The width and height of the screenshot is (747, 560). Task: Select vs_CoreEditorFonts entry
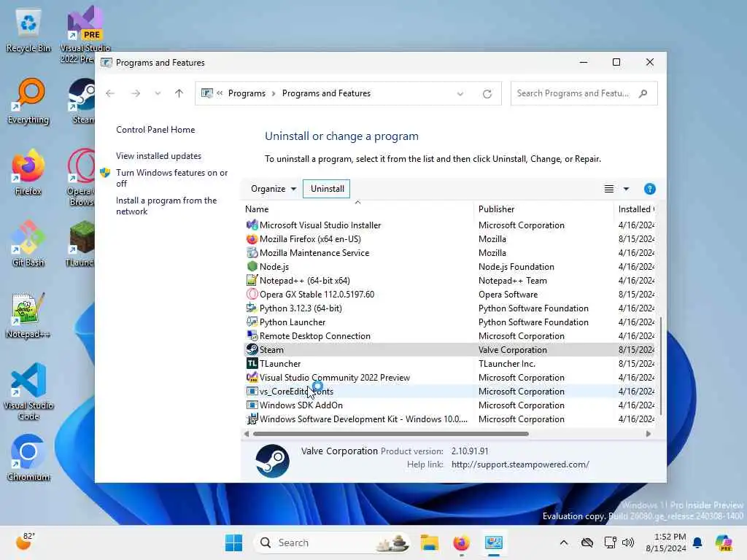click(449, 392)
